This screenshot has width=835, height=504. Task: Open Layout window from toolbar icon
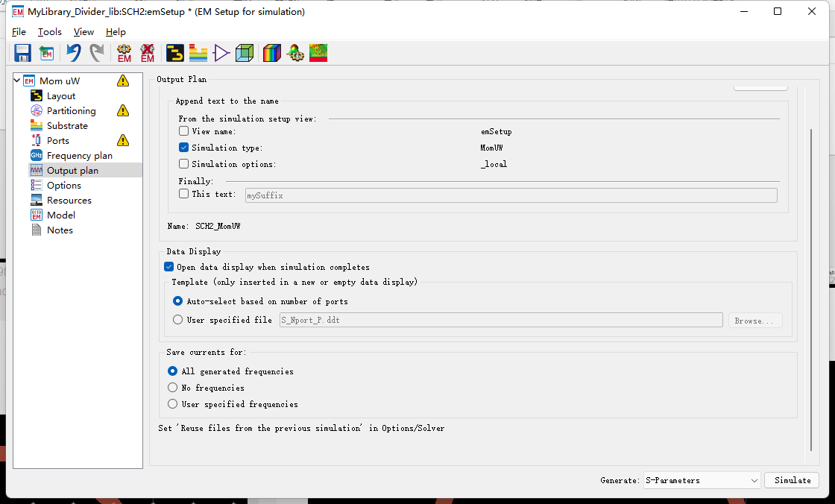point(174,53)
